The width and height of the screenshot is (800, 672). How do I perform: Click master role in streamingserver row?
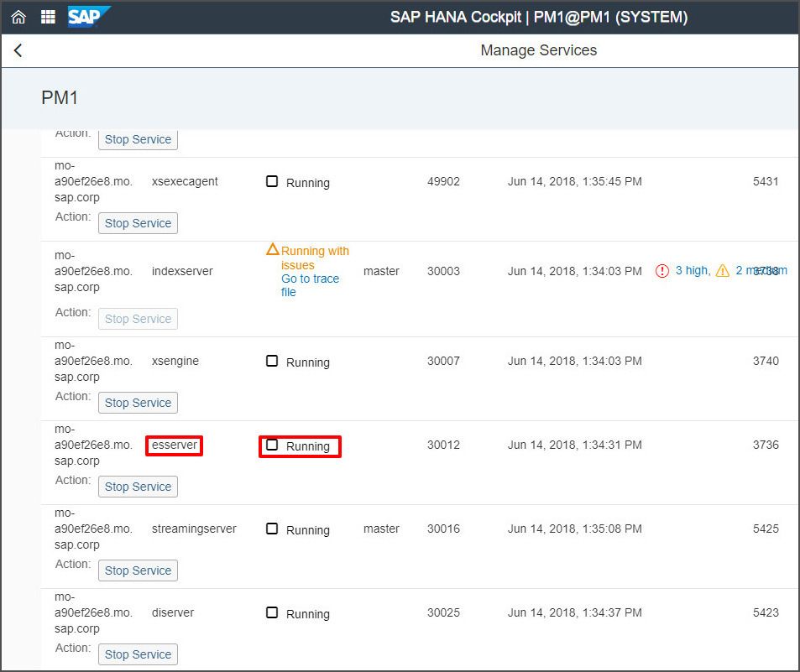tap(381, 529)
